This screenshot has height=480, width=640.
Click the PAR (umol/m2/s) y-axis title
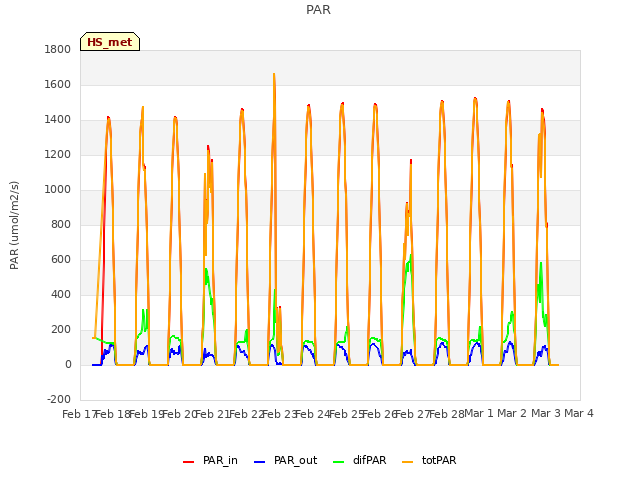pos(14,225)
